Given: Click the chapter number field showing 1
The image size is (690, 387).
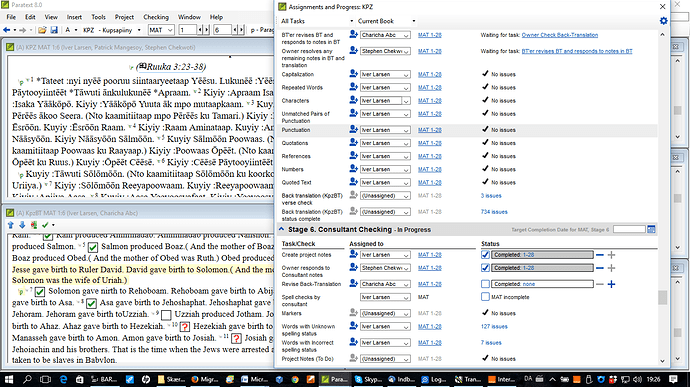Looking at the screenshot, I should point(187,30).
